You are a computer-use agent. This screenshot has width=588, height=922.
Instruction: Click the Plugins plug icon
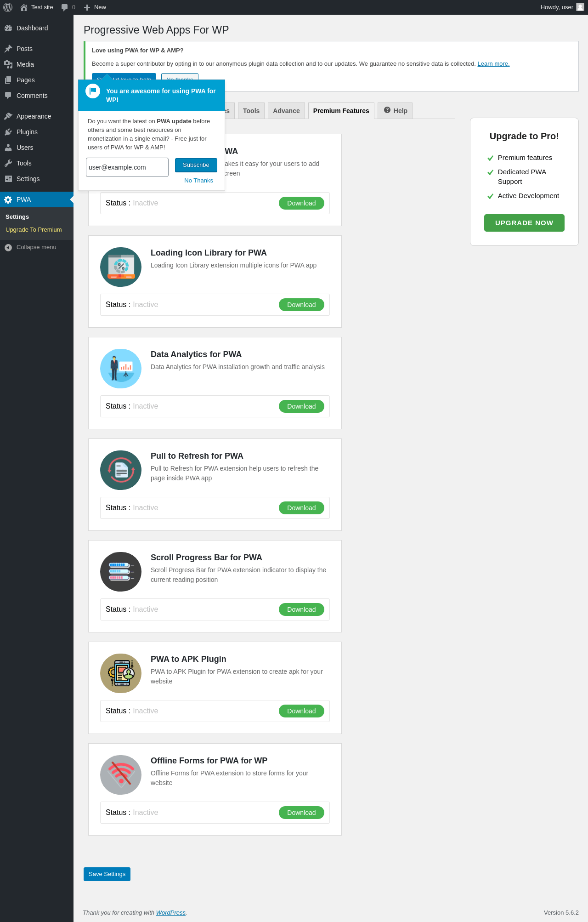click(8, 132)
